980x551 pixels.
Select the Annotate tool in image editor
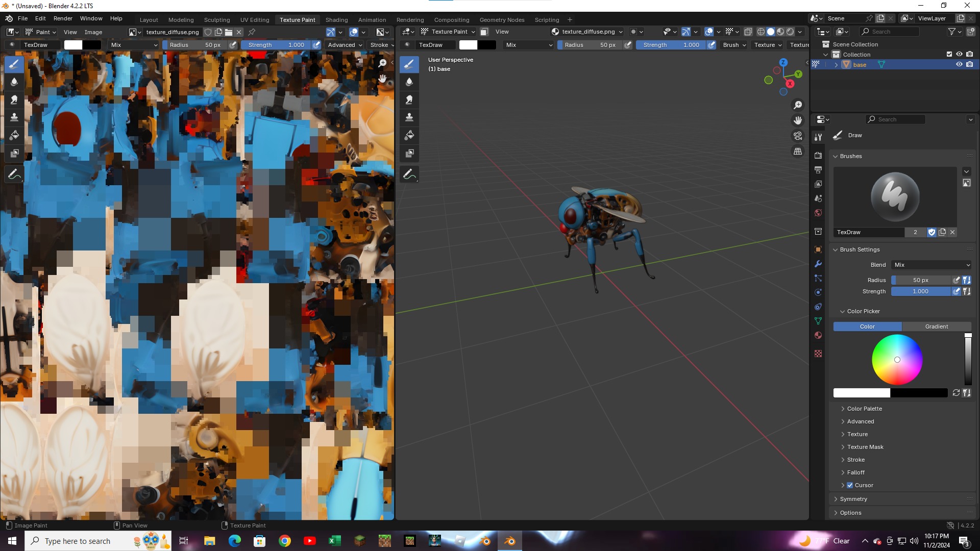(14, 174)
